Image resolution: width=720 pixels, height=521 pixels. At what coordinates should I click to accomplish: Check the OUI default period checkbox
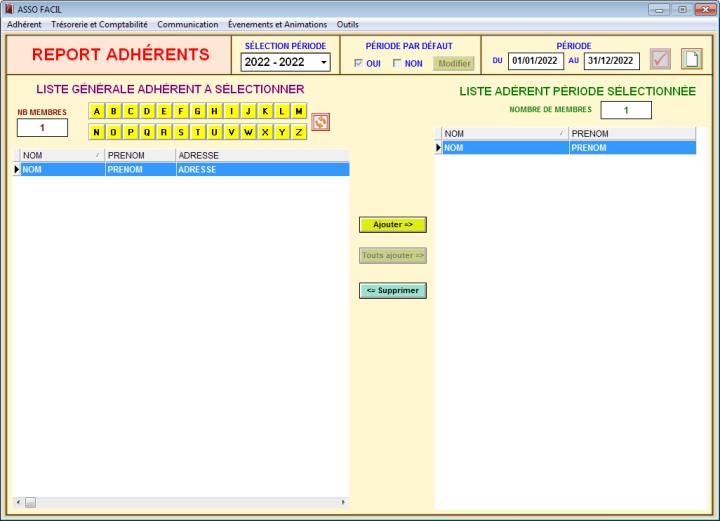[x=359, y=64]
